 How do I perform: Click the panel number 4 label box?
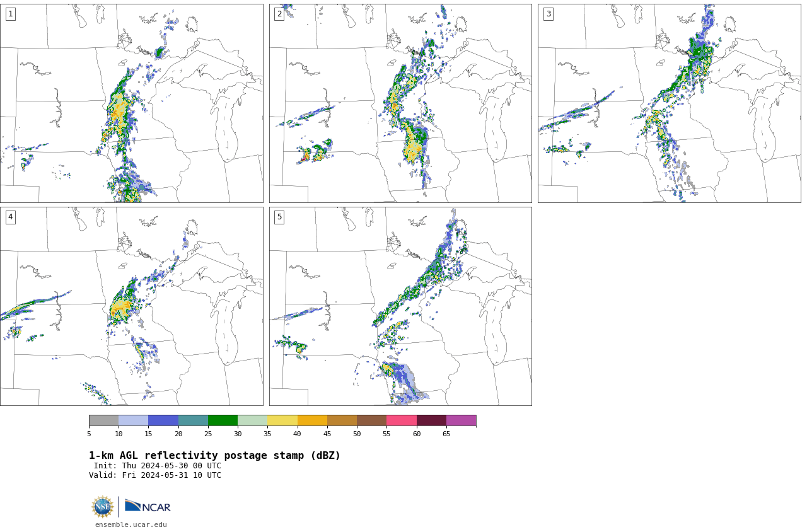pos(10,217)
